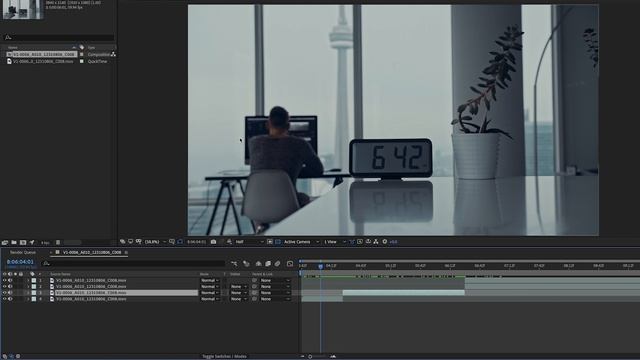This screenshot has width=640, height=360.
Task: Click the Name column header in Project panel
Action: tap(13, 47)
